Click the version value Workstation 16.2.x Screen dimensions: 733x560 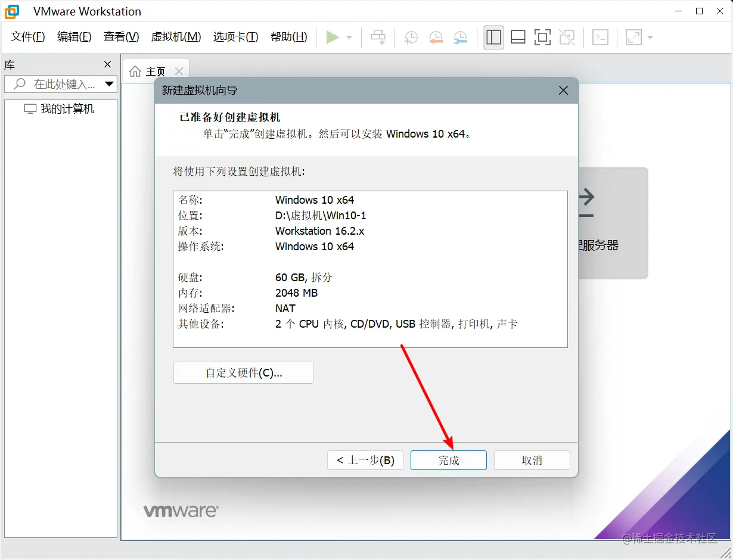coord(319,231)
